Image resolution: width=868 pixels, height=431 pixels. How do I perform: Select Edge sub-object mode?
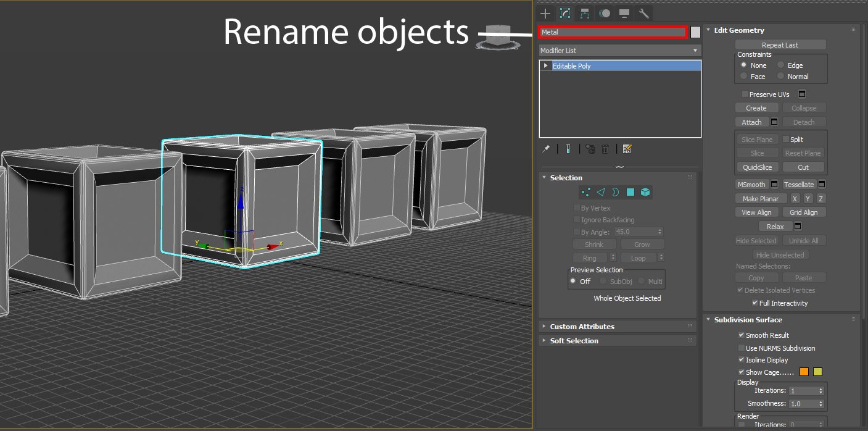pyautogui.click(x=600, y=192)
